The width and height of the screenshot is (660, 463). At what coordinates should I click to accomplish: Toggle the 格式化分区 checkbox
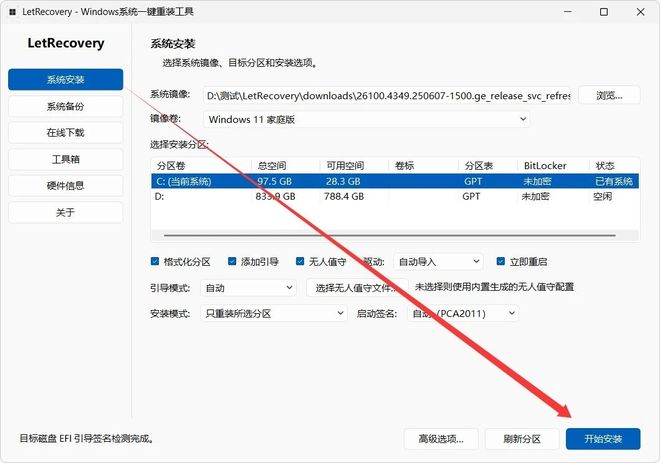click(x=155, y=261)
